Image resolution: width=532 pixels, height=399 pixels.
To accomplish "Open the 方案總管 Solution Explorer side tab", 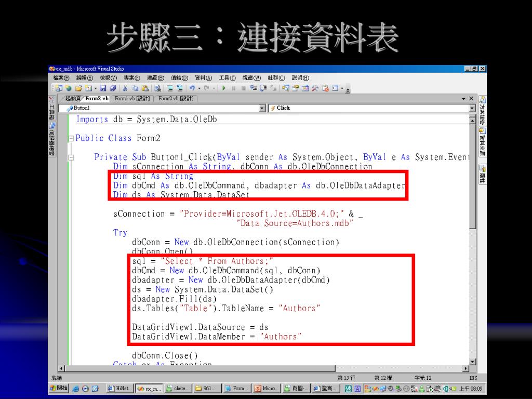I will click(482, 111).
